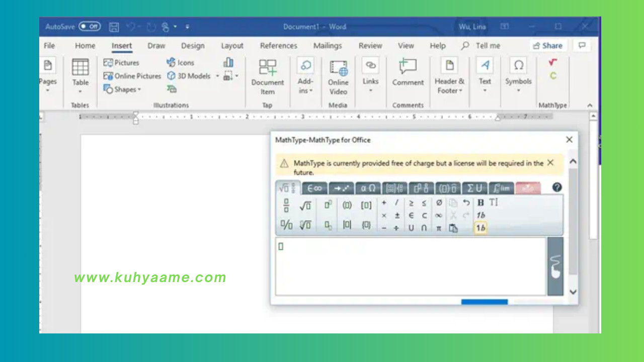This screenshot has height=362, width=644.
Task: Expand the 3D Models dropdown arrow
Action: tap(218, 76)
